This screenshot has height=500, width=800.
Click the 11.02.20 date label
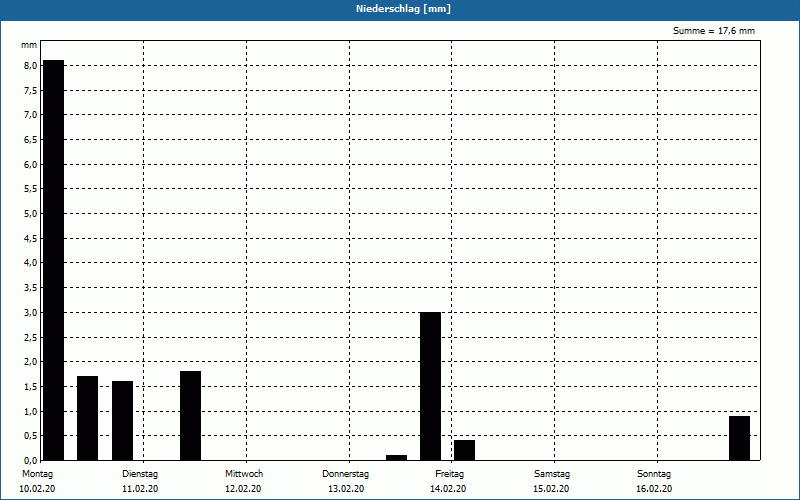click(x=140, y=489)
